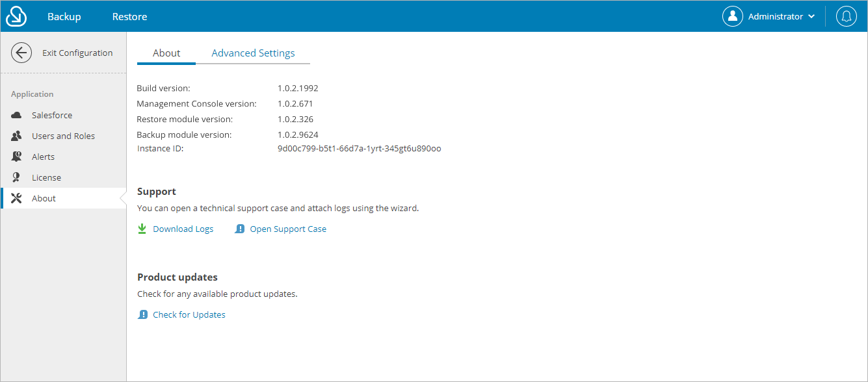Viewport: 868px width, 382px height.
Task: Expand the Administrator dropdown arrow
Action: [x=811, y=17]
